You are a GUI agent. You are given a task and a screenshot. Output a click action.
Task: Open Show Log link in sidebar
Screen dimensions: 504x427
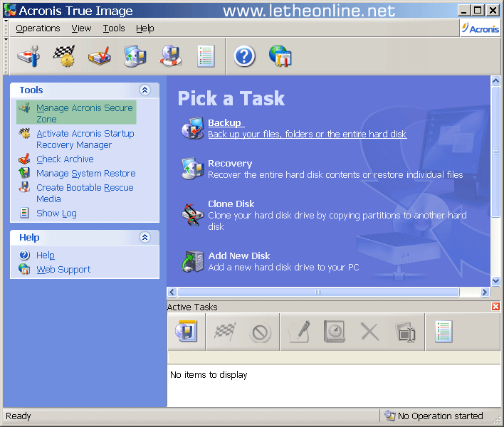(56, 213)
